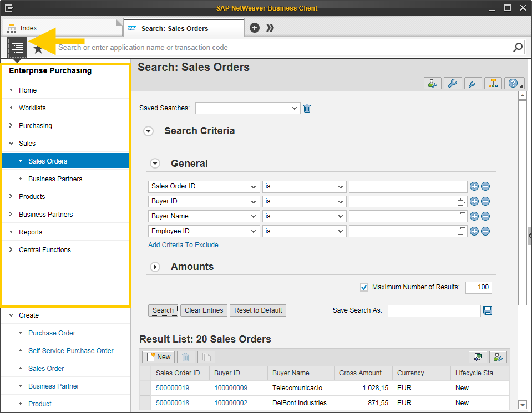Screen dimensions: 532x413
Task: Collapse the General section
Action: pos(155,164)
